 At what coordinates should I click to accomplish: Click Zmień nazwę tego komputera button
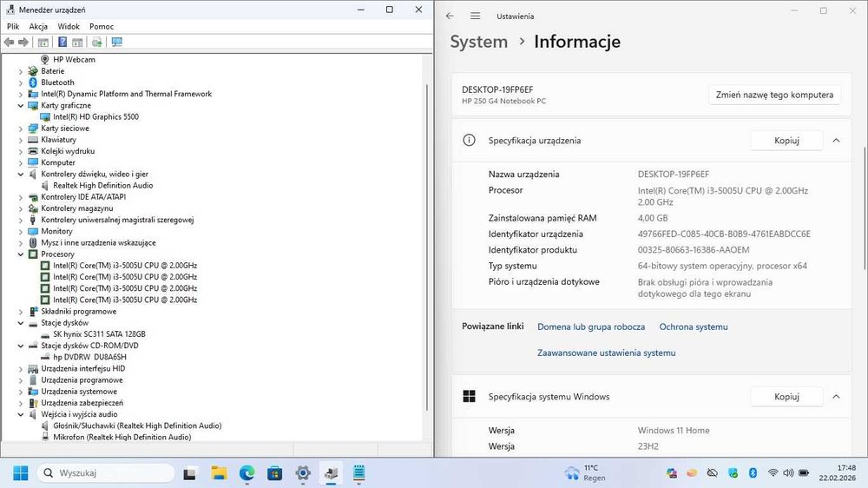774,95
